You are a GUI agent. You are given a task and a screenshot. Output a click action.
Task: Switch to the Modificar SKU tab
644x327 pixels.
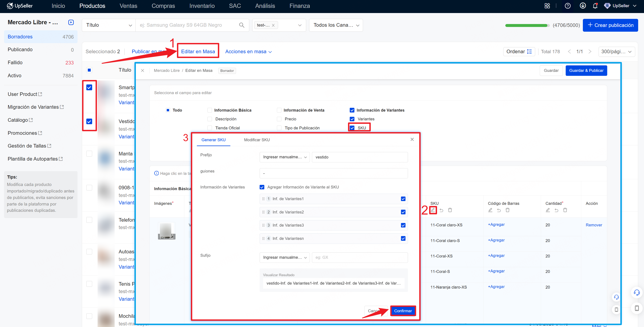[x=257, y=140]
